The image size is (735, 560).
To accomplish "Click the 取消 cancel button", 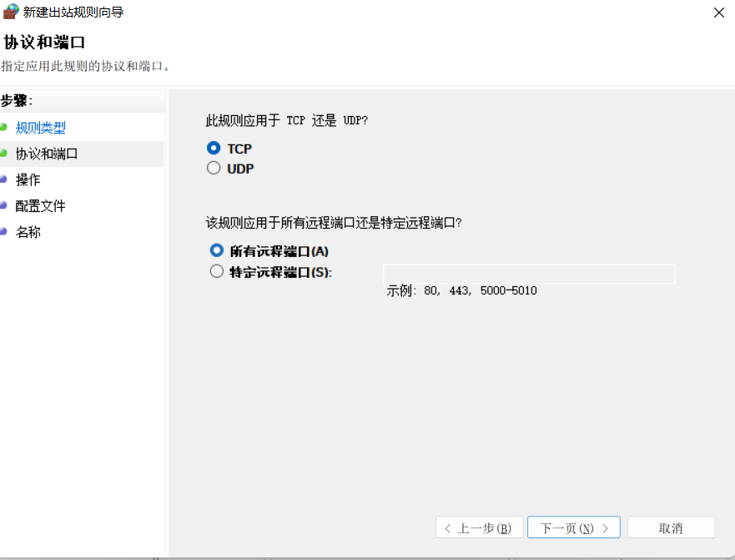I will point(672,528).
